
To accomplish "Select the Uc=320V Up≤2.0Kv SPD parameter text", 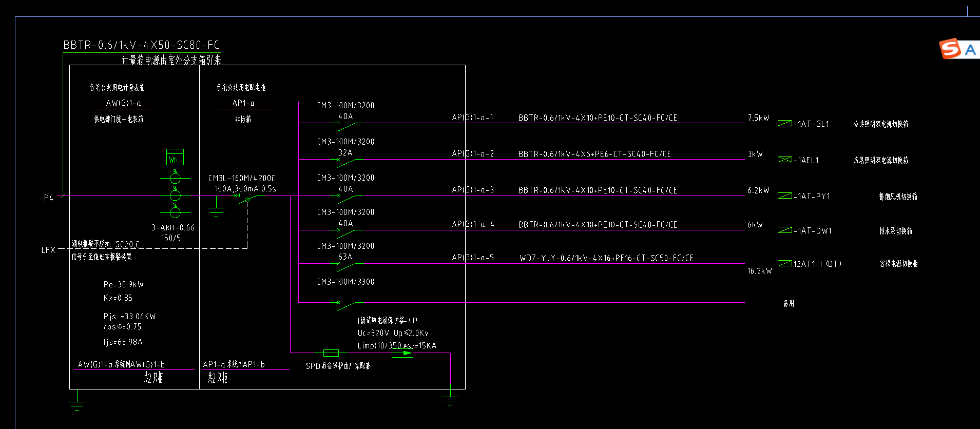I will tap(393, 333).
